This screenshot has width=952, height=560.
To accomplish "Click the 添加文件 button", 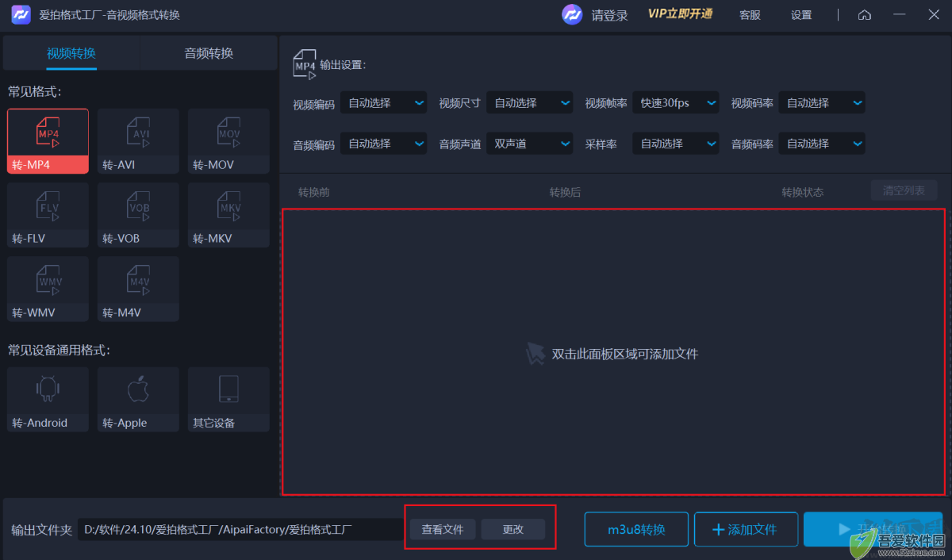I will coord(746,529).
